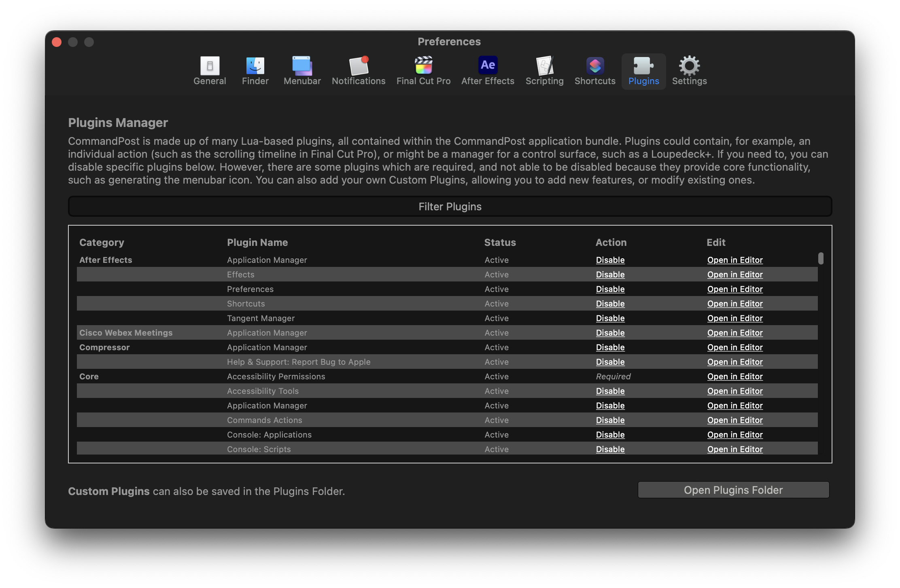900x588 pixels.
Task: Open Commands Actions in Editor
Action: tap(735, 420)
